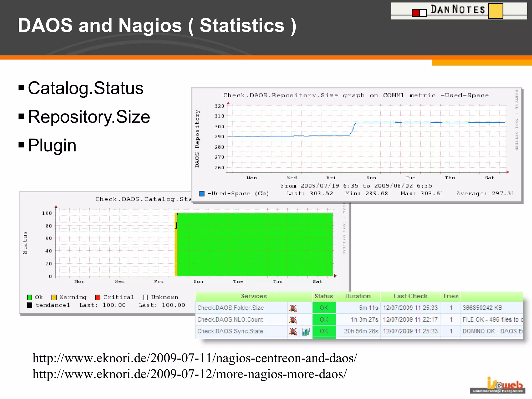Click the black tendance1 legend swatch
Screen dimensions: 532x399
30,305
